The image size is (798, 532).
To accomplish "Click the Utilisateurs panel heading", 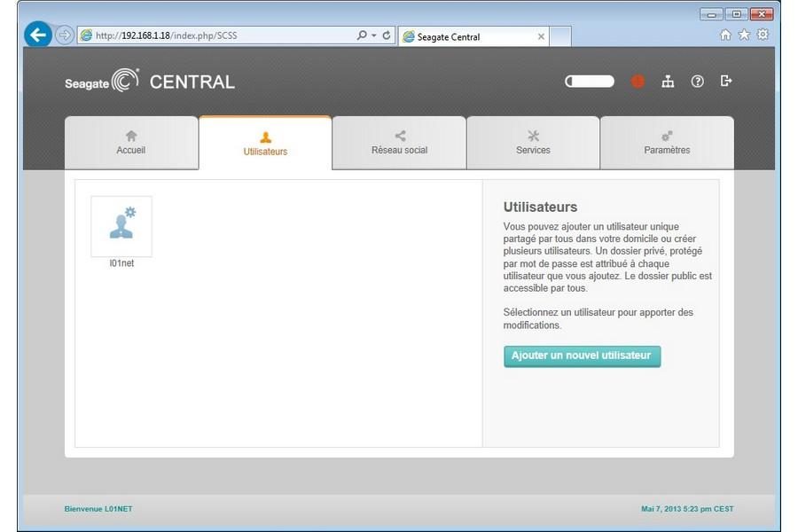I will coord(541,207).
